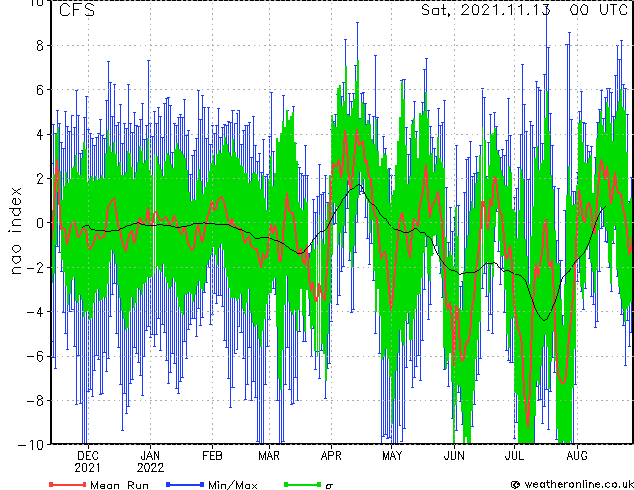
Task: Click the MAY month label
Action: pos(392,456)
